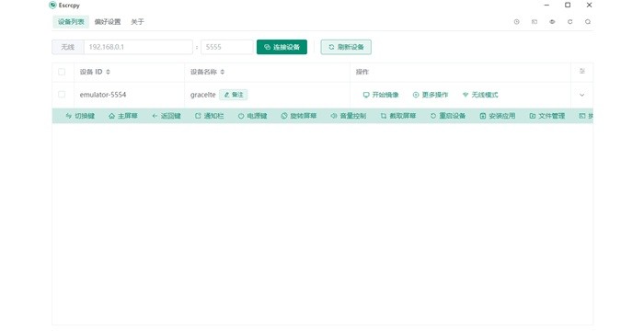Click the Escrcpy logo in the title bar
Viewport: 644px width, 331px height.
pyautogui.click(x=52, y=5)
